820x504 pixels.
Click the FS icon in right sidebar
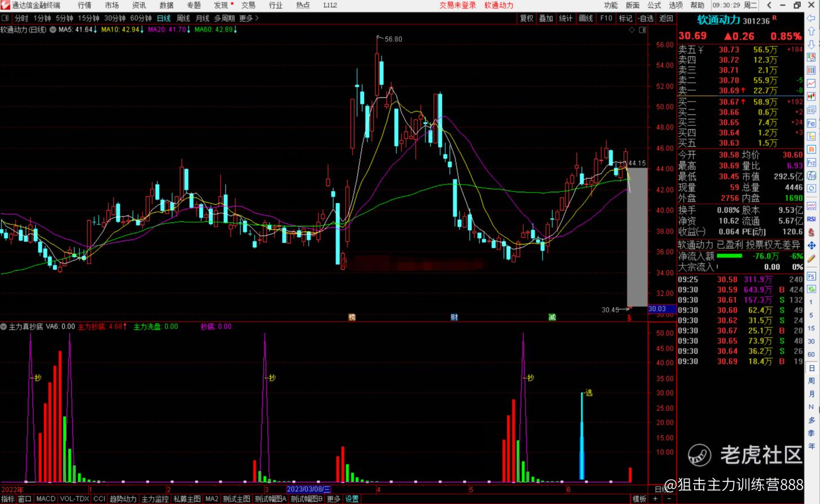[x=812, y=277]
